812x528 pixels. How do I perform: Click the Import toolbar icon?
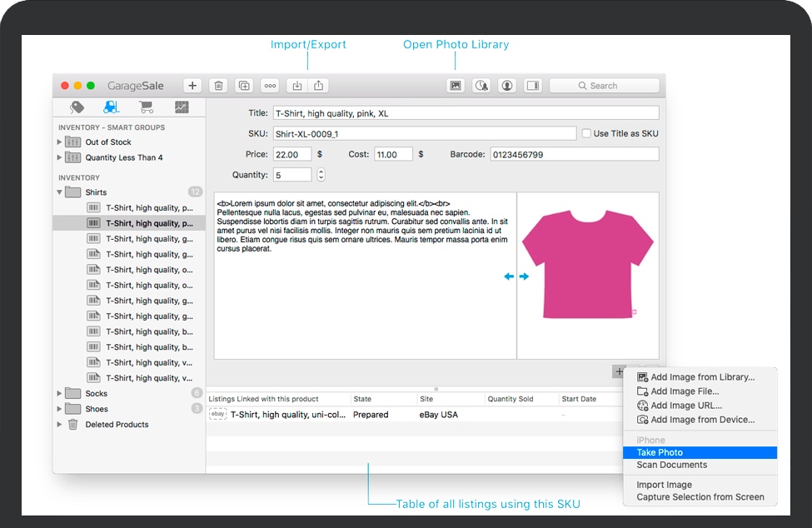point(296,86)
